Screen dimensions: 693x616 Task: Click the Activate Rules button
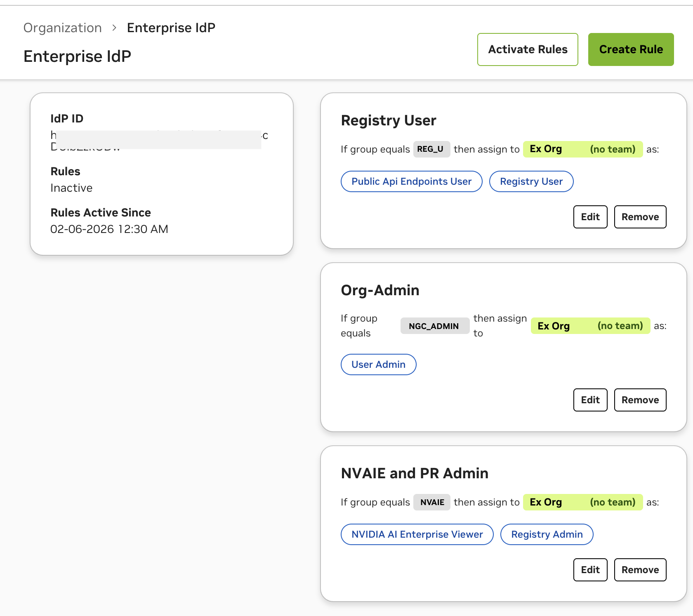tap(528, 49)
